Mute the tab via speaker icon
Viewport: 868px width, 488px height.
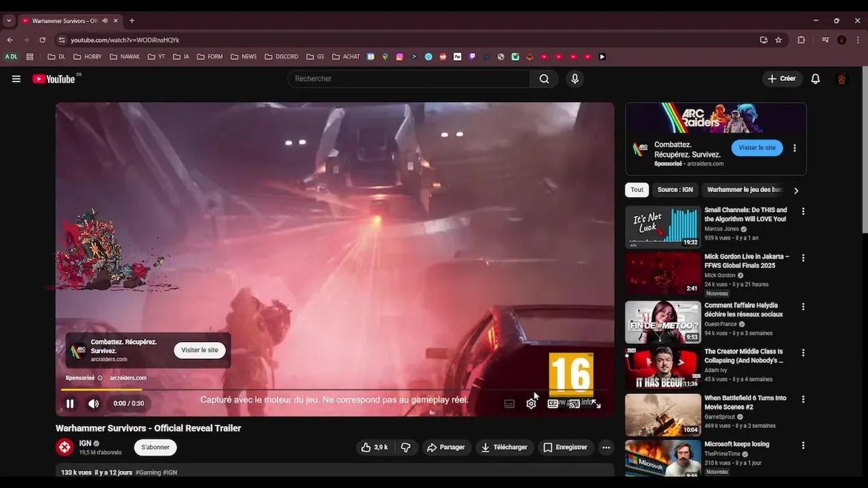pos(104,21)
